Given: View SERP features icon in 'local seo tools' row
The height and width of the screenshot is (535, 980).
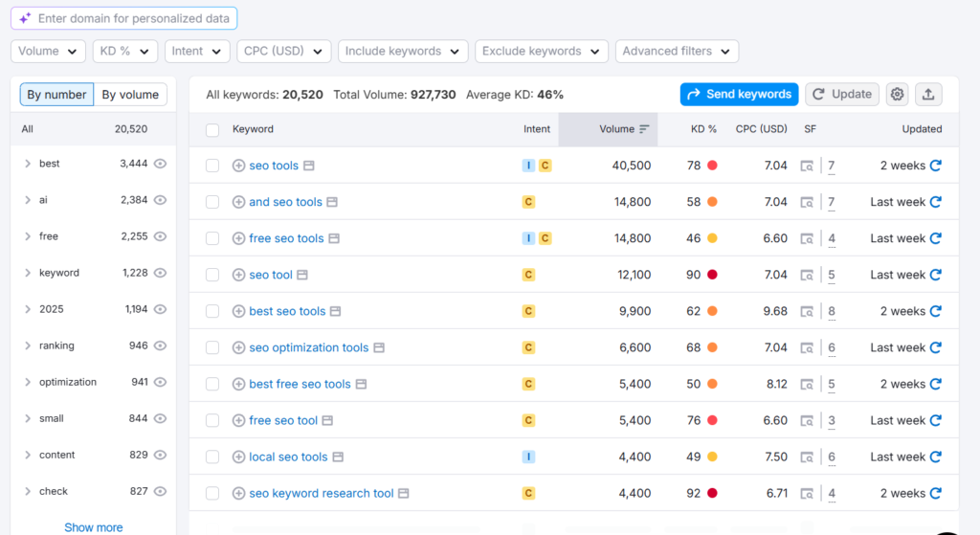Looking at the screenshot, I should pyautogui.click(x=807, y=457).
